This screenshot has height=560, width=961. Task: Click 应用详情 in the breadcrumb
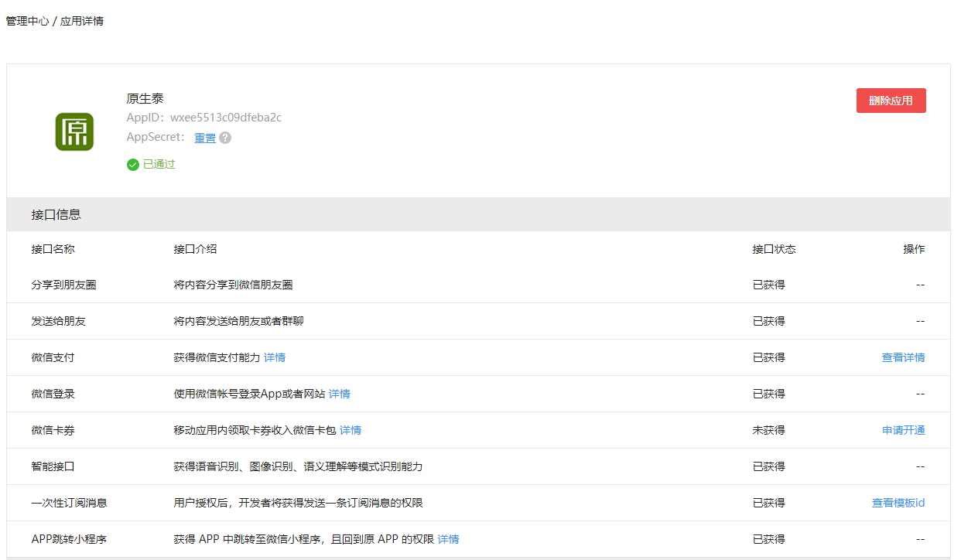tap(82, 21)
